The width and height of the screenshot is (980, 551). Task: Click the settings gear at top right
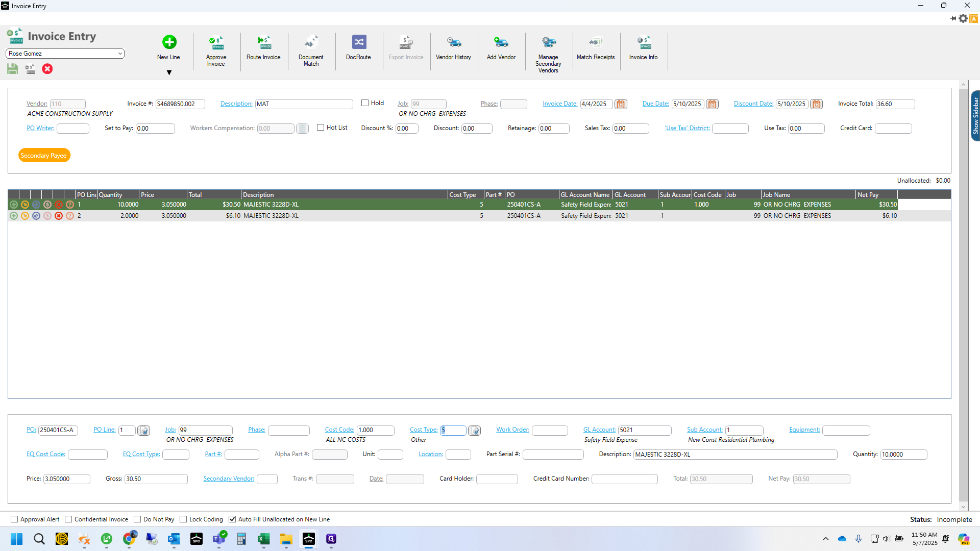click(963, 18)
